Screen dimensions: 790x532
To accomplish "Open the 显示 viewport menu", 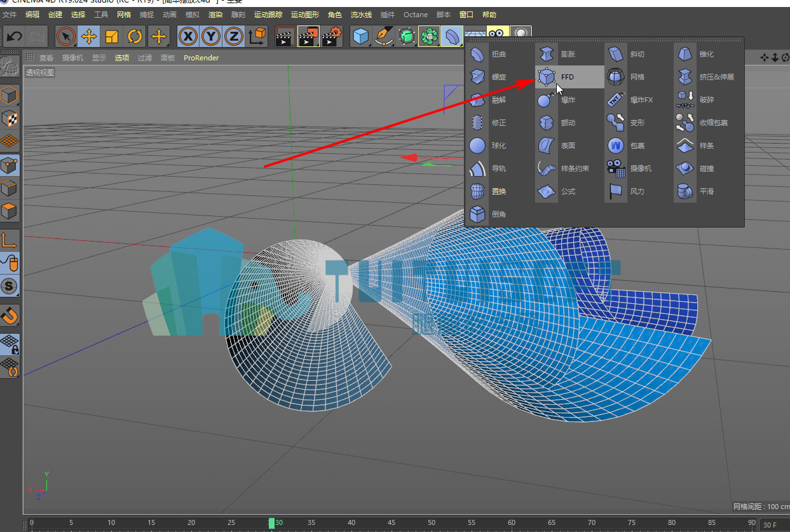I will [x=99, y=58].
